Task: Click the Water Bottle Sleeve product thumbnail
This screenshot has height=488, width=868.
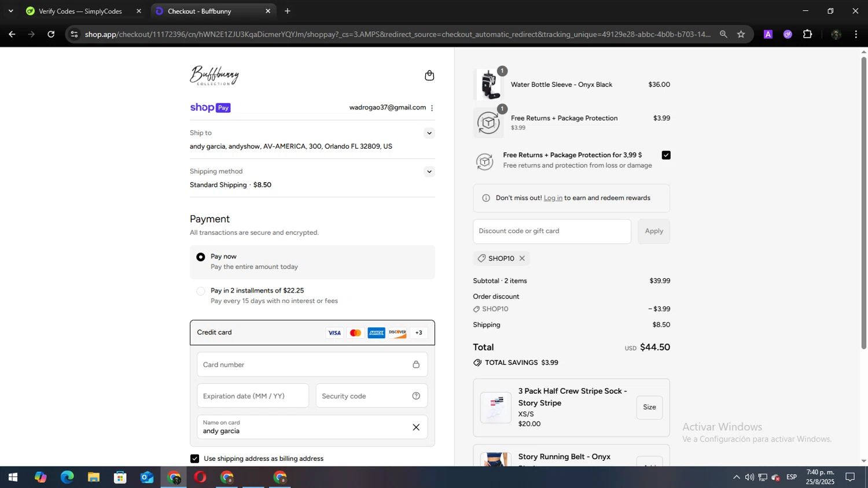Action: pos(488,85)
